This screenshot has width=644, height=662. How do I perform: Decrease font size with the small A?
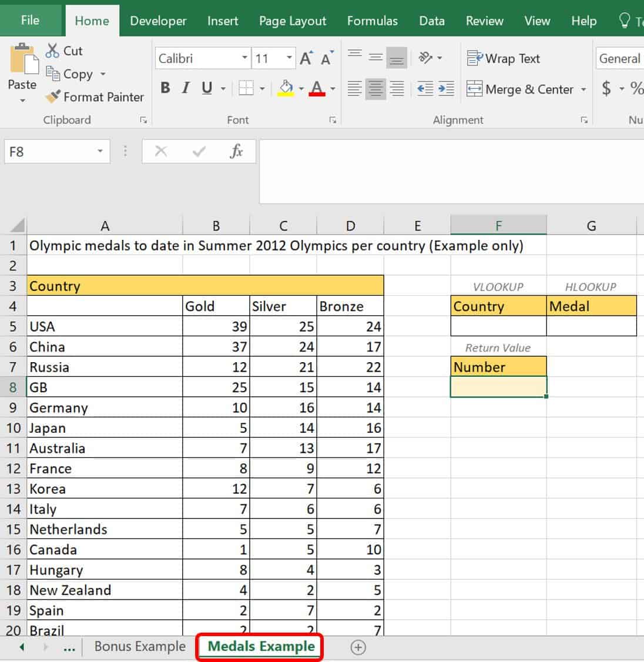click(327, 58)
